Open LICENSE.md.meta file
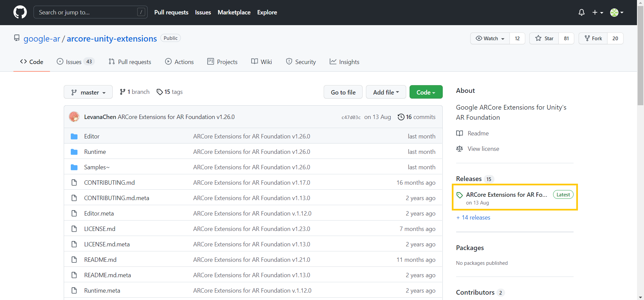Screen dimensions: 644x300 tap(107, 244)
